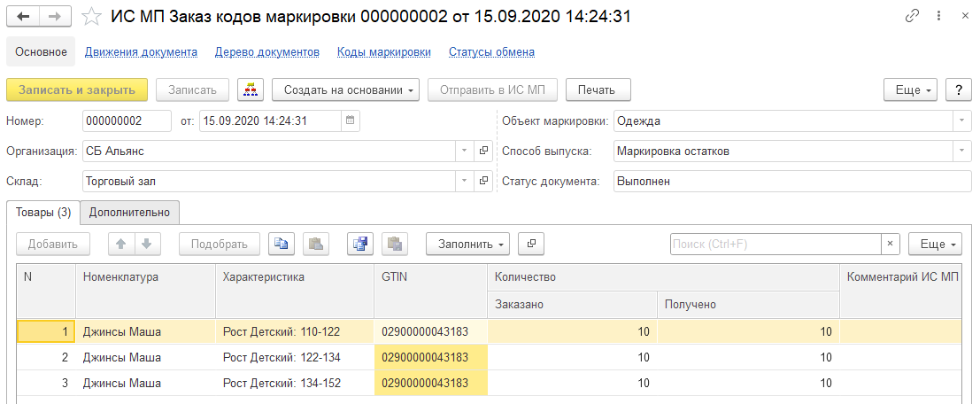Open the date picker calendar icon

[350, 121]
